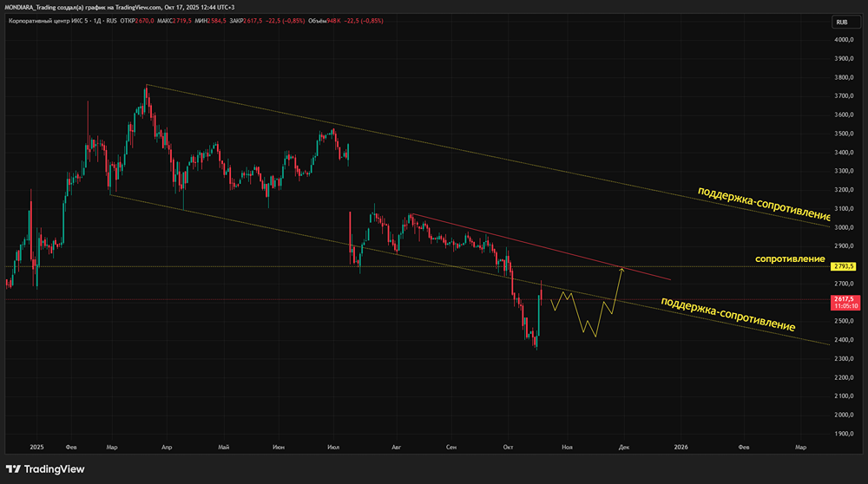Click the 2200,0 price axis label
868x484 pixels.
coord(844,378)
